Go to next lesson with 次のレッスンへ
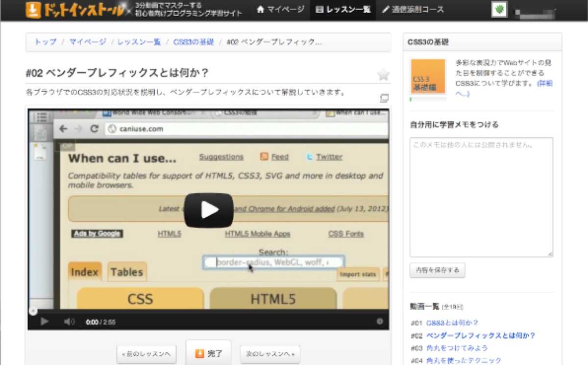The image size is (588, 365). point(270,354)
